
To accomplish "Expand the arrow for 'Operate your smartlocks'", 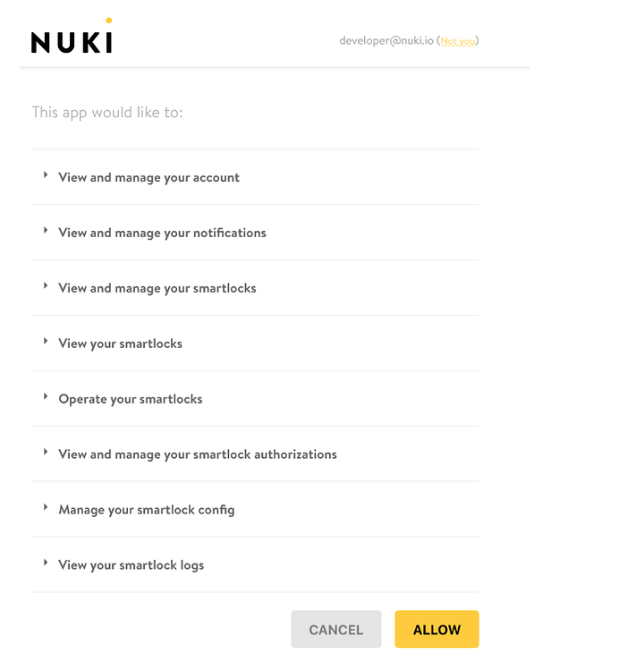I will click(46, 396).
